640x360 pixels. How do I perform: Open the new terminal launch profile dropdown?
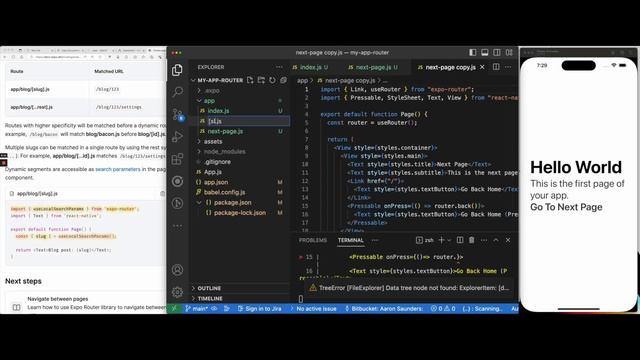(x=449, y=240)
